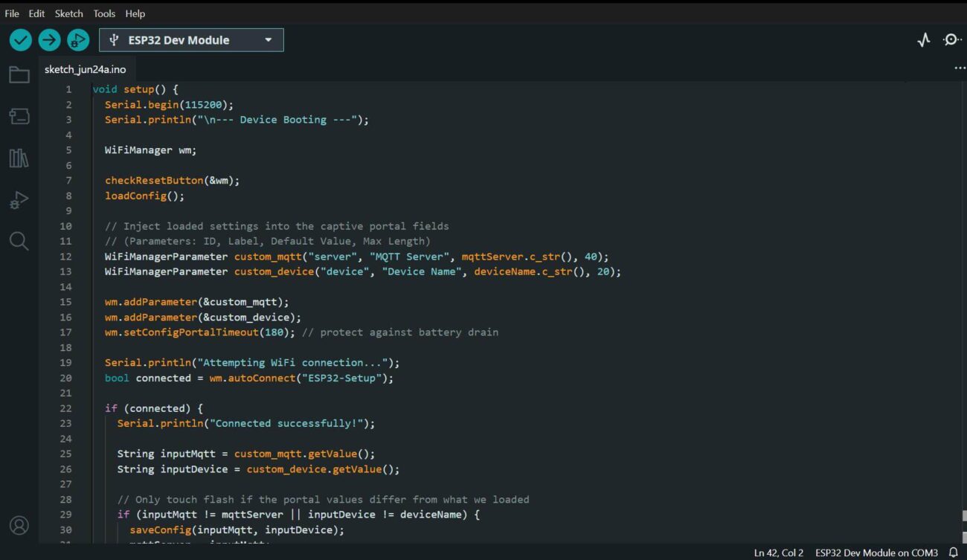Click comment 'protect against battery drain'
The height and width of the screenshot is (560, 967).
coord(400,332)
